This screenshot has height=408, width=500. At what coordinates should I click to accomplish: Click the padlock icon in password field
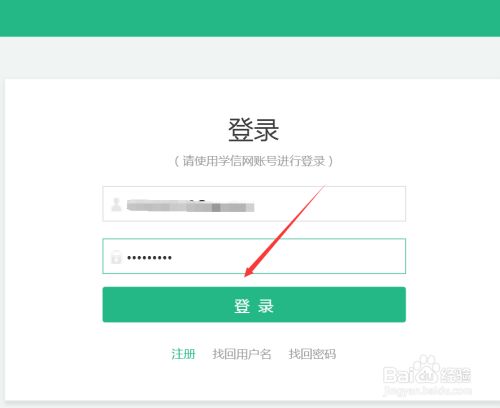tap(116, 257)
